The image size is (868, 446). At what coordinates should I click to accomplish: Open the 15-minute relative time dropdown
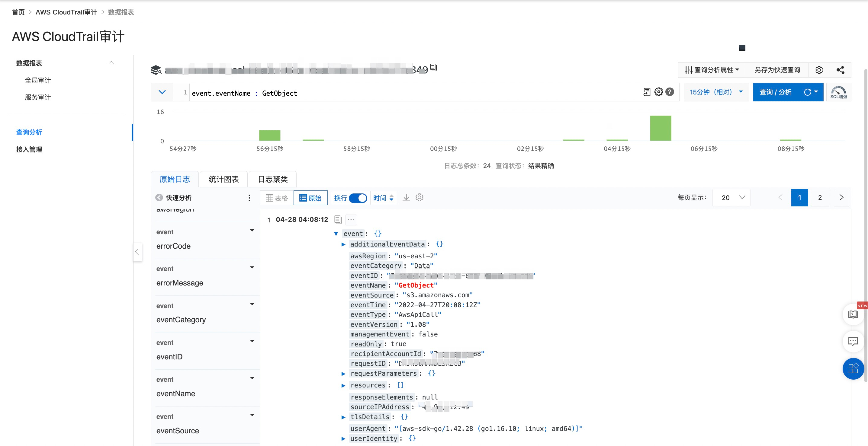pos(716,92)
